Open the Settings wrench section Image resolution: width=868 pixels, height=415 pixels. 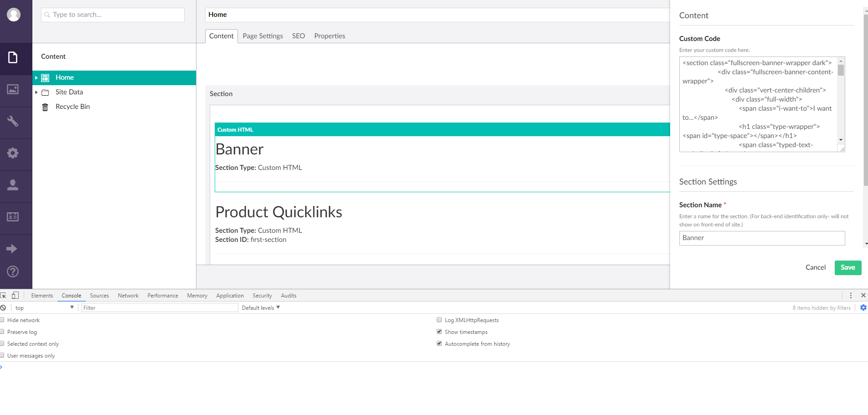[13, 121]
